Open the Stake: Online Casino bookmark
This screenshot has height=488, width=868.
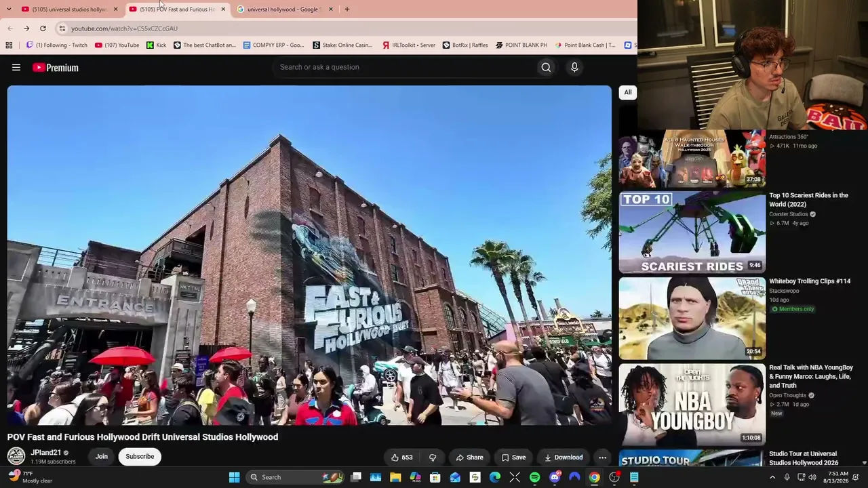point(342,45)
